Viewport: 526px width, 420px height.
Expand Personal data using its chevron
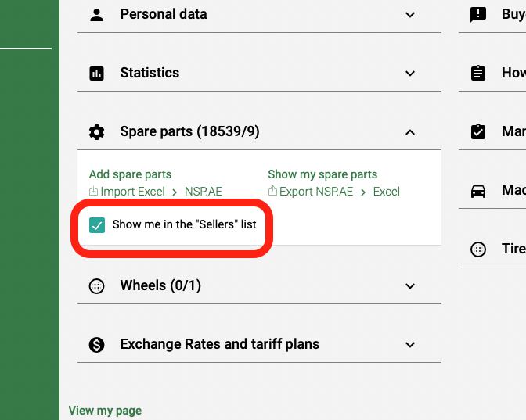click(410, 15)
